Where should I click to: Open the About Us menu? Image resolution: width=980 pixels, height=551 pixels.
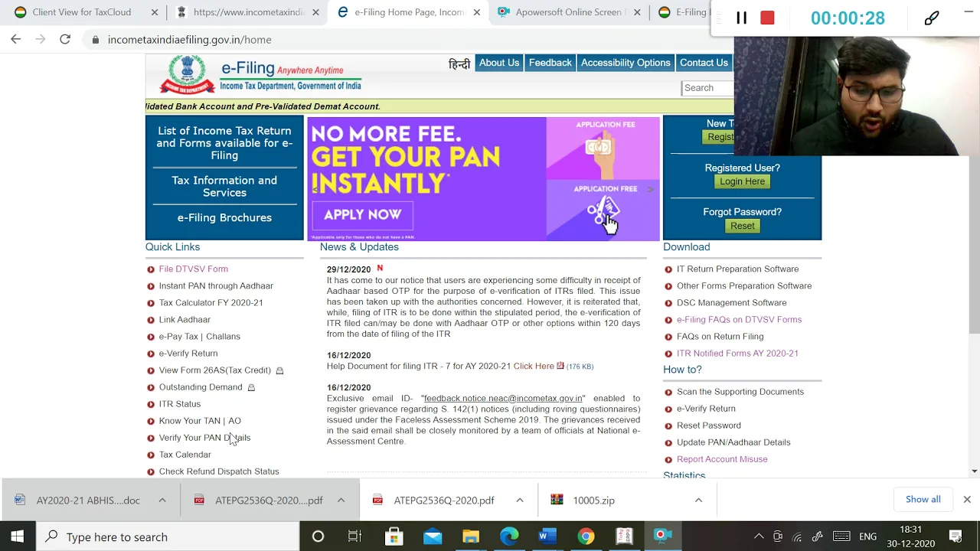[498, 63]
